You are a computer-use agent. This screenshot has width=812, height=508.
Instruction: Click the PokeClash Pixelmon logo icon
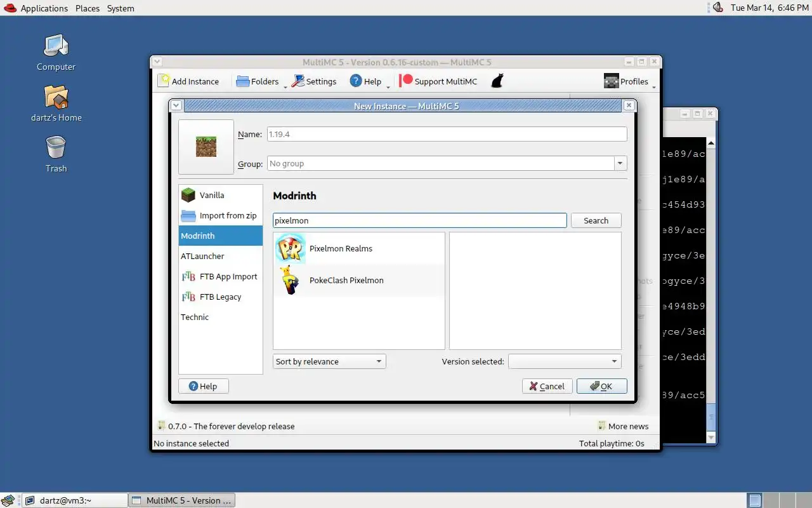[x=291, y=280]
